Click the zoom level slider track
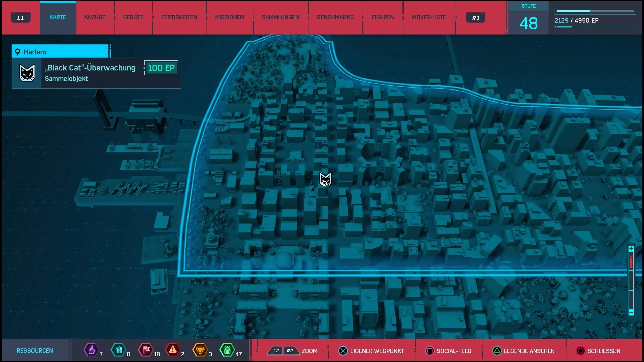The height and width of the screenshot is (362, 644). point(631,281)
